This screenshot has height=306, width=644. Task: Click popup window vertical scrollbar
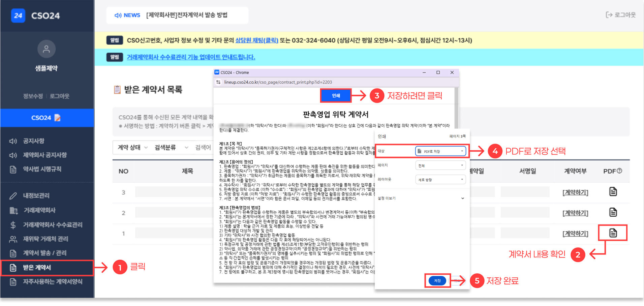click(457, 108)
